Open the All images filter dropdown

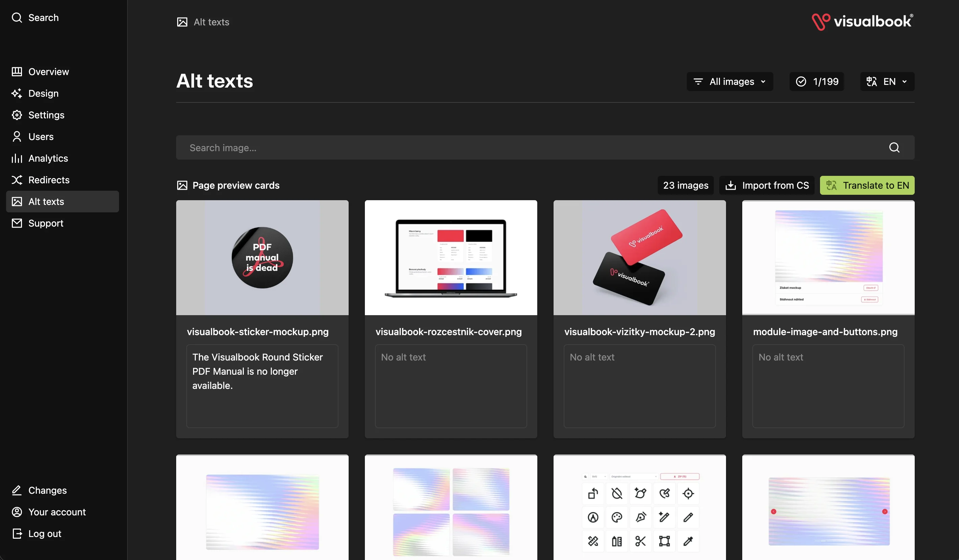pyautogui.click(x=729, y=81)
